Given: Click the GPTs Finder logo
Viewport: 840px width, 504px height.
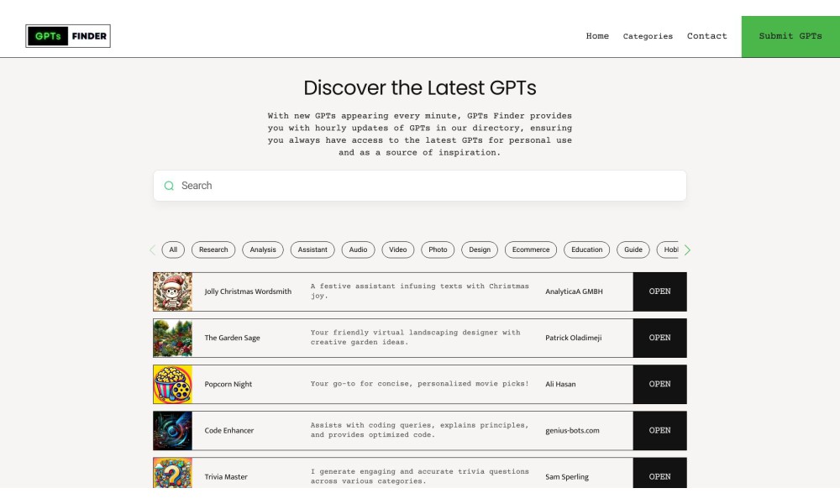Looking at the screenshot, I should [68, 36].
